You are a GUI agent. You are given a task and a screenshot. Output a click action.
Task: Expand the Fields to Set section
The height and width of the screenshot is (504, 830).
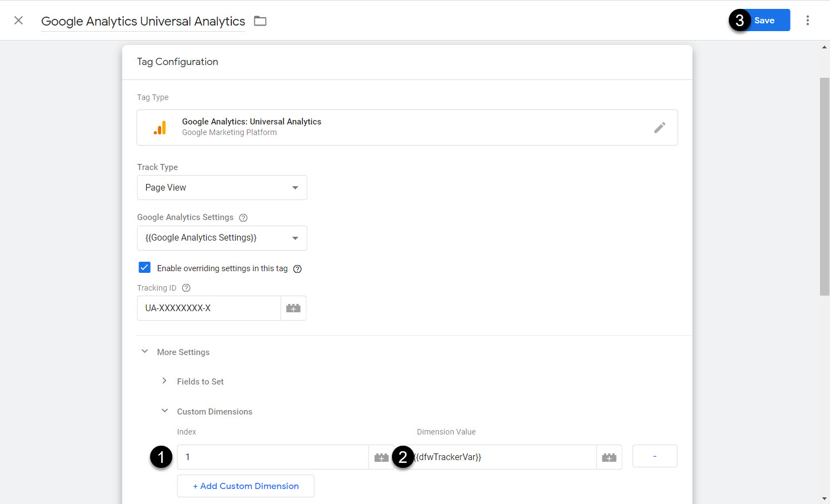tap(165, 381)
